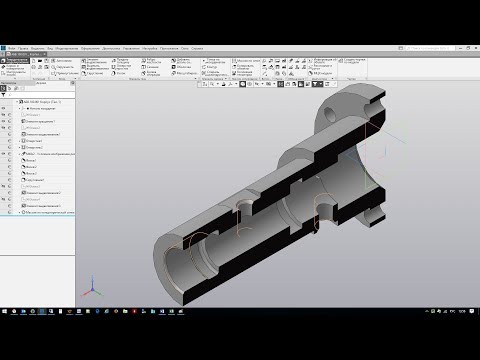This screenshot has width=480, height=360.
Task: Expand the Отверстие:1 tree node
Action: pos(19,141)
